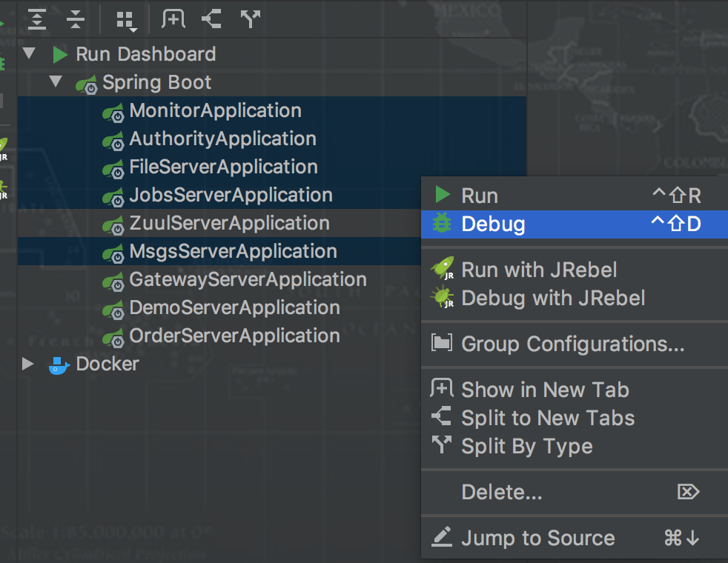
Task: Click the Spring Boot icon beside AuthorityApplication
Action: tap(113, 141)
